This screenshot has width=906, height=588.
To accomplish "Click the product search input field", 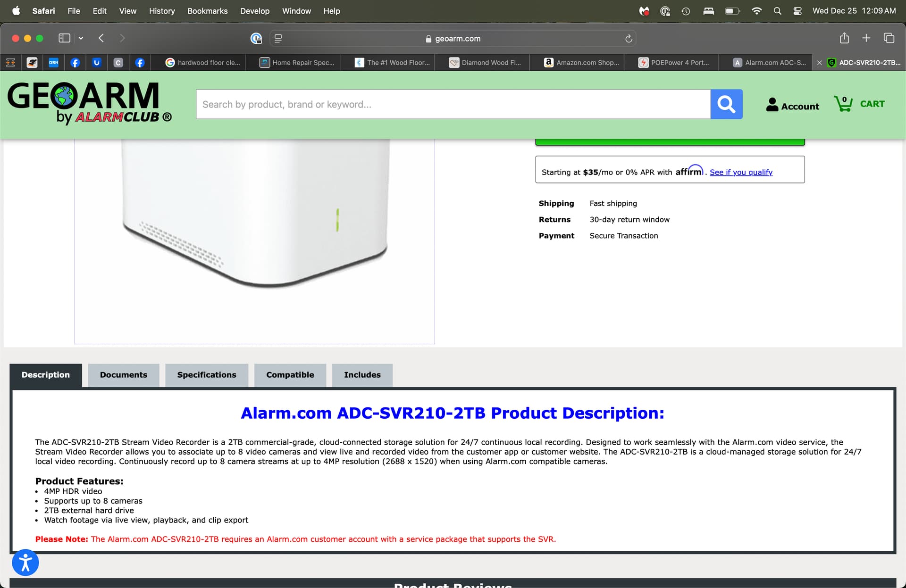I will pyautogui.click(x=453, y=104).
